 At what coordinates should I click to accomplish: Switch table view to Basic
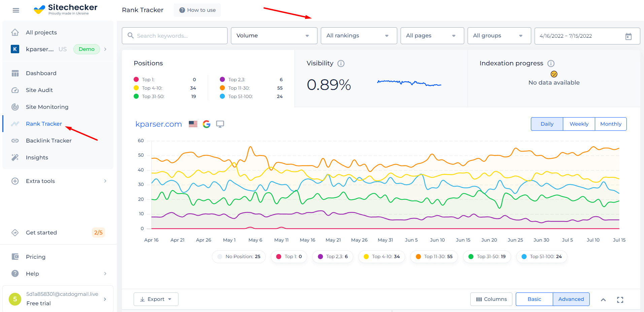534,299
